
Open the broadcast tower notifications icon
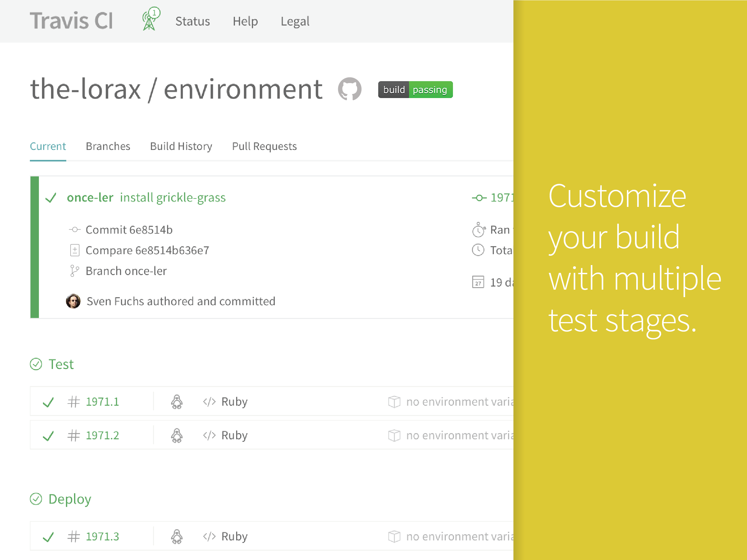point(151,19)
